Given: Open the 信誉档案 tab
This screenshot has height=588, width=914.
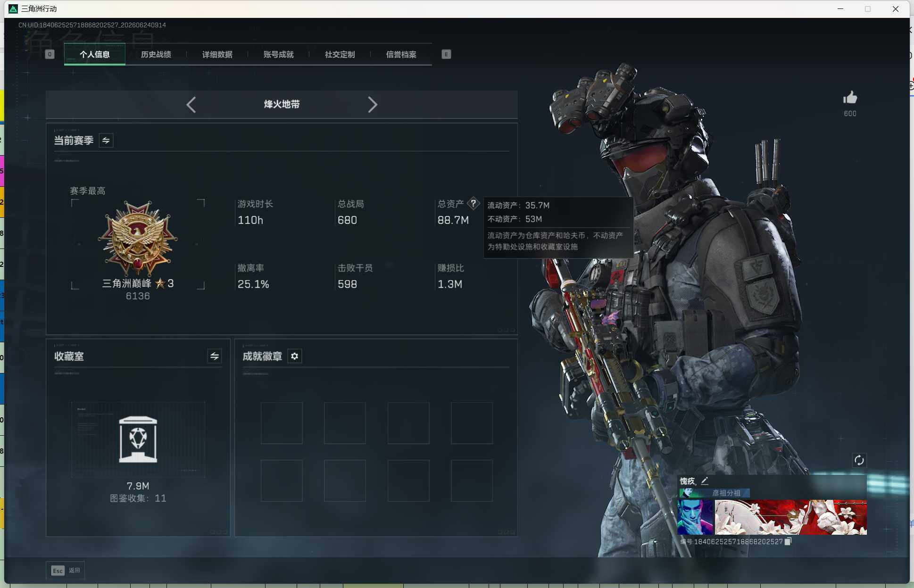Looking at the screenshot, I should [401, 55].
